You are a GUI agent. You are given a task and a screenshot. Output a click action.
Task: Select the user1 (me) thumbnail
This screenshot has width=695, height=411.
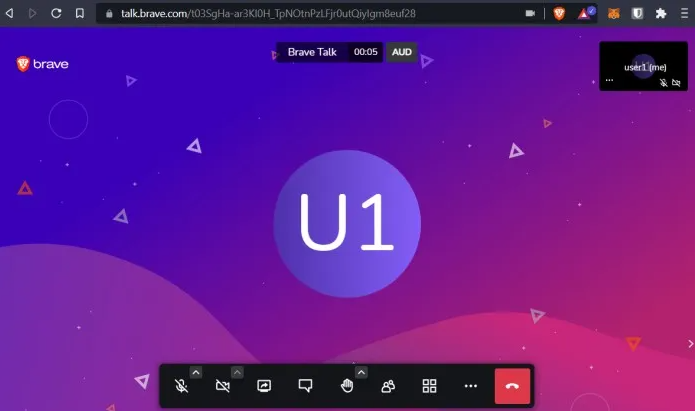(644, 66)
